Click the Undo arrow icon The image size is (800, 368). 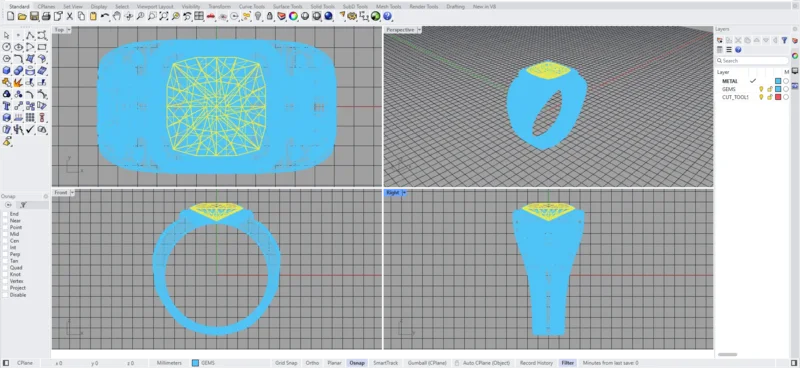105,16
